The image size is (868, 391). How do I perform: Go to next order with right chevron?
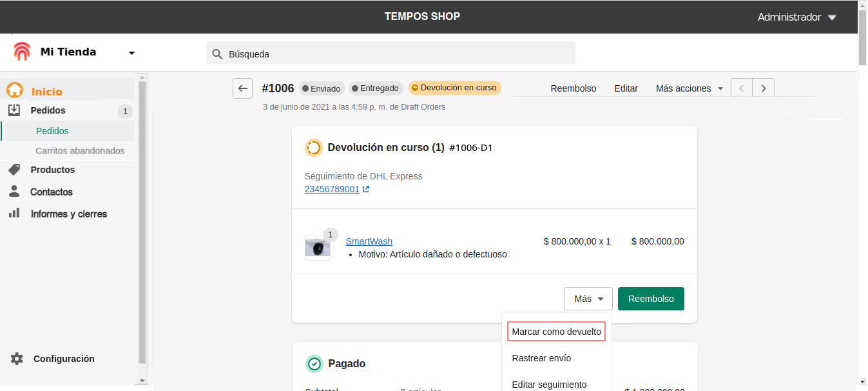click(x=764, y=88)
